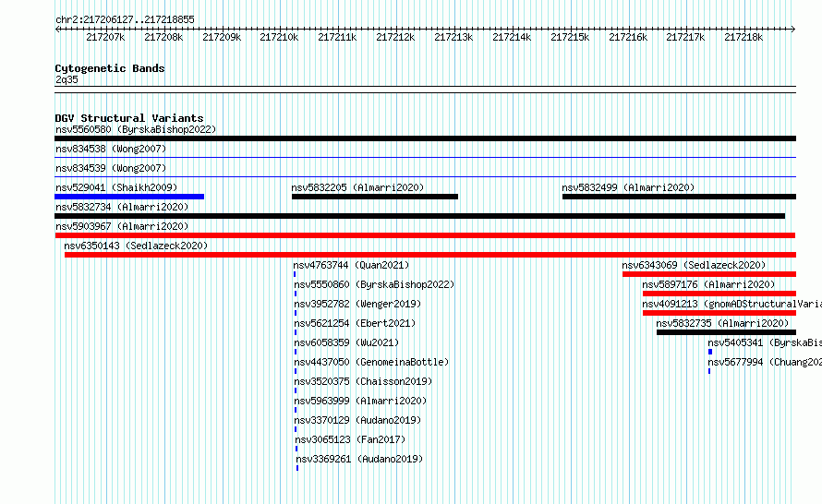This screenshot has height=504, width=822.
Task: Open nsv5832735 (Almarri2020) label
Action: click(x=722, y=323)
